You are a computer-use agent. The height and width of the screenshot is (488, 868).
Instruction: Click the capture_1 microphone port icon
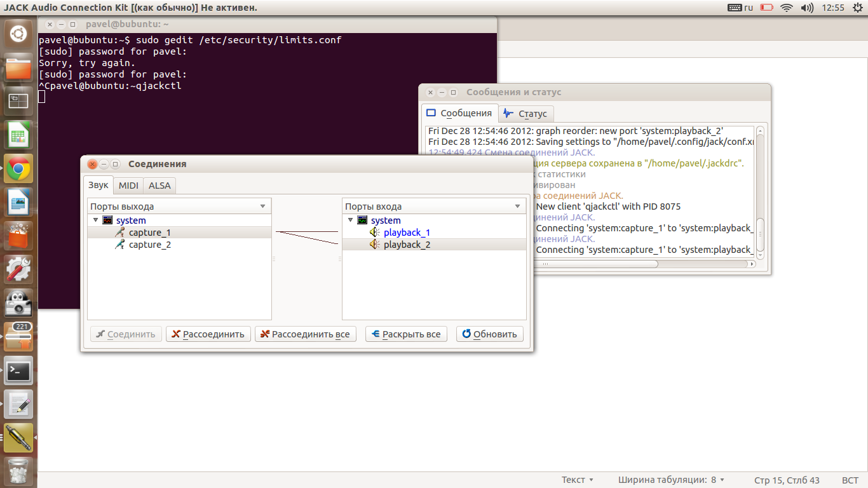coord(119,233)
